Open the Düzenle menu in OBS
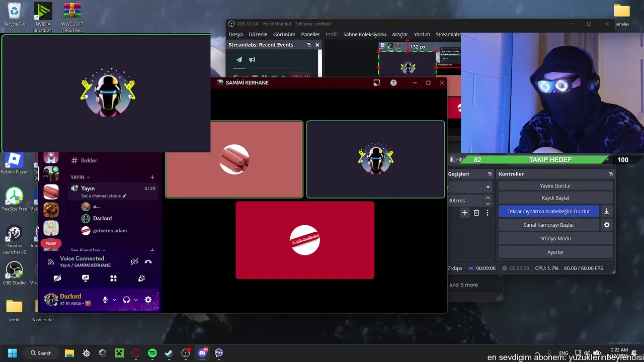 258,34
